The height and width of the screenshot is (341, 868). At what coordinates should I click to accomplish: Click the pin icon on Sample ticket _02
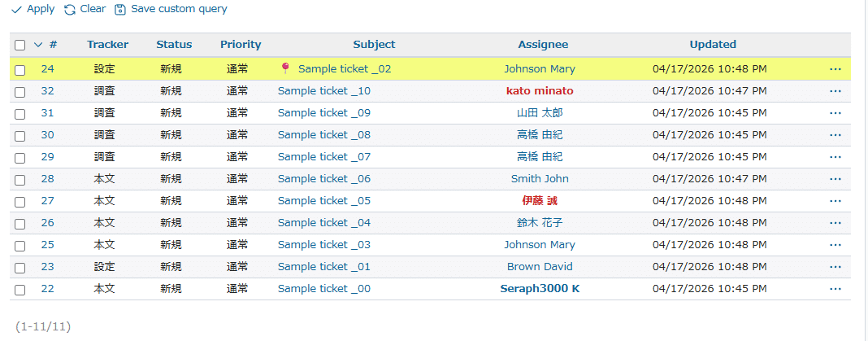[x=284, y=68]
